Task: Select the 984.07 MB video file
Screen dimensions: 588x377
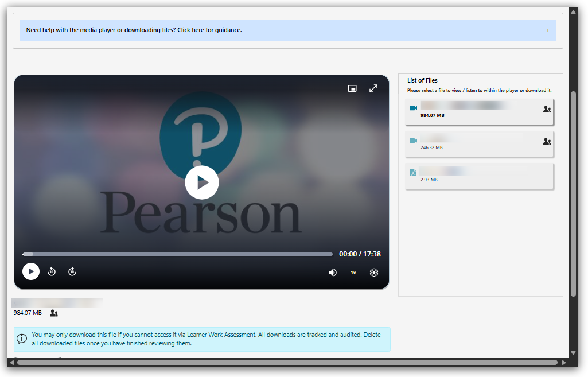Action: click(479, 112)
